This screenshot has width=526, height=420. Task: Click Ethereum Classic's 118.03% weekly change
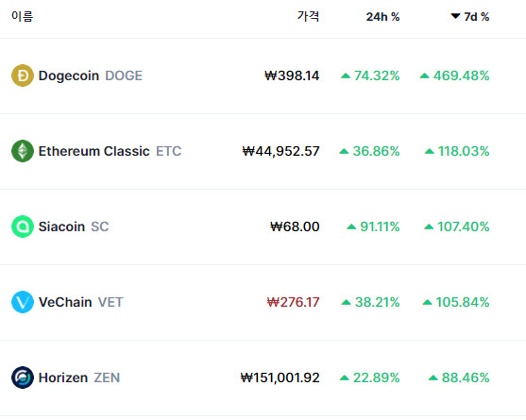click(457, 151)
